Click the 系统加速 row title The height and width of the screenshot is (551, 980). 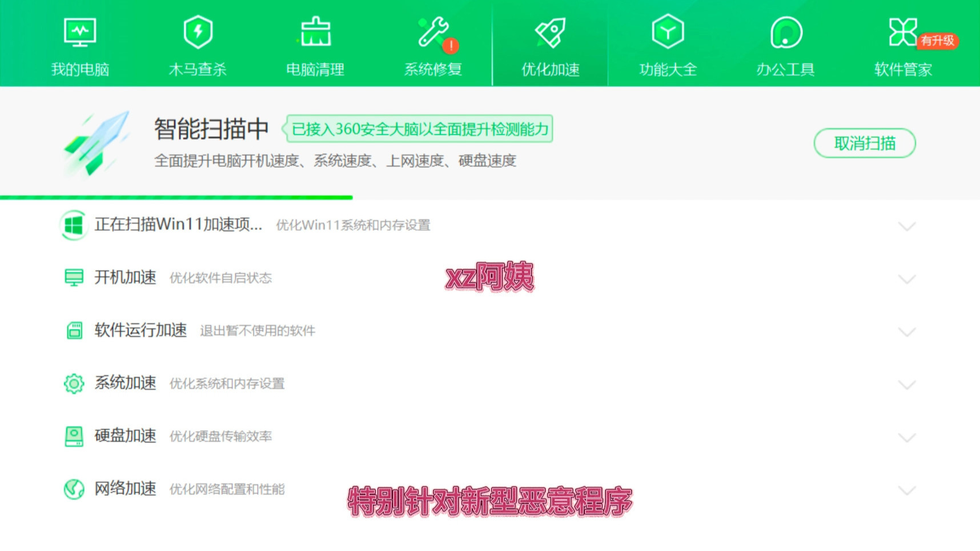click(x=125, y=383)
